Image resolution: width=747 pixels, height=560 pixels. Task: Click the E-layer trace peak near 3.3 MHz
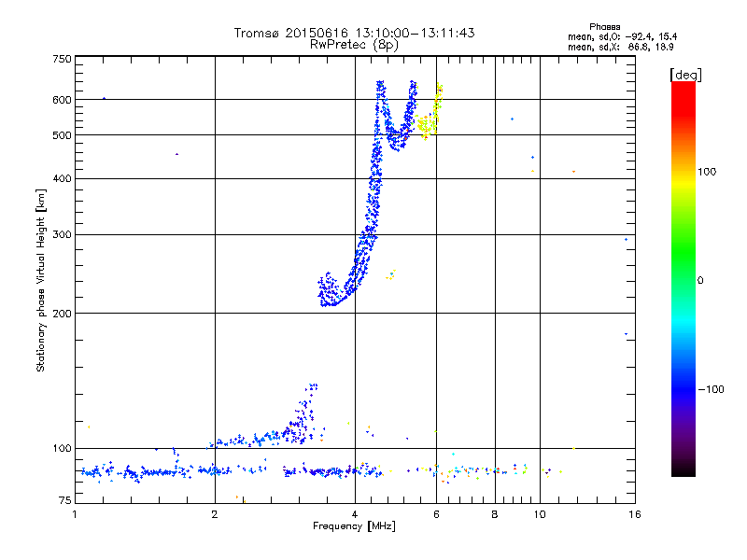pos(312,386)
